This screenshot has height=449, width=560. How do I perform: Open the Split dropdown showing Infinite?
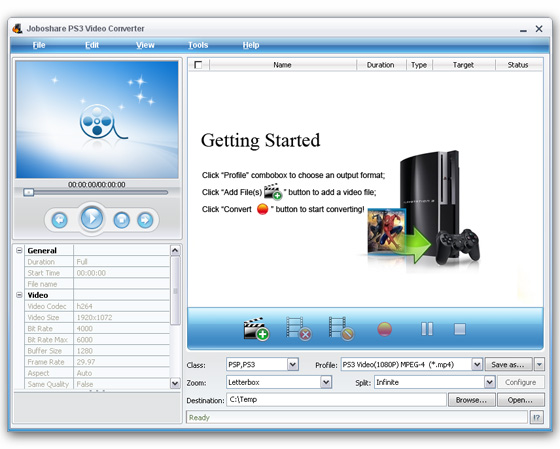[x=490, y=382]
